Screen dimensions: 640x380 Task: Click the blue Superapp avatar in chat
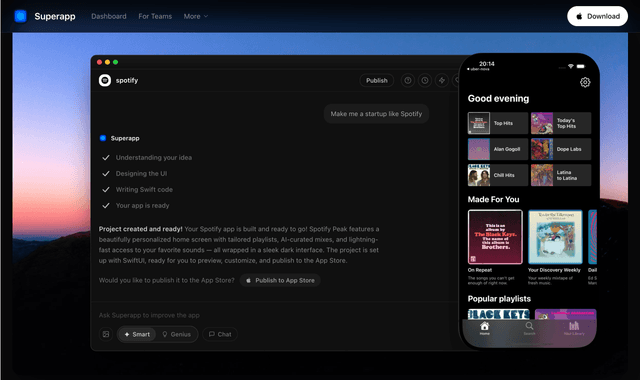[x=103, y=138]
